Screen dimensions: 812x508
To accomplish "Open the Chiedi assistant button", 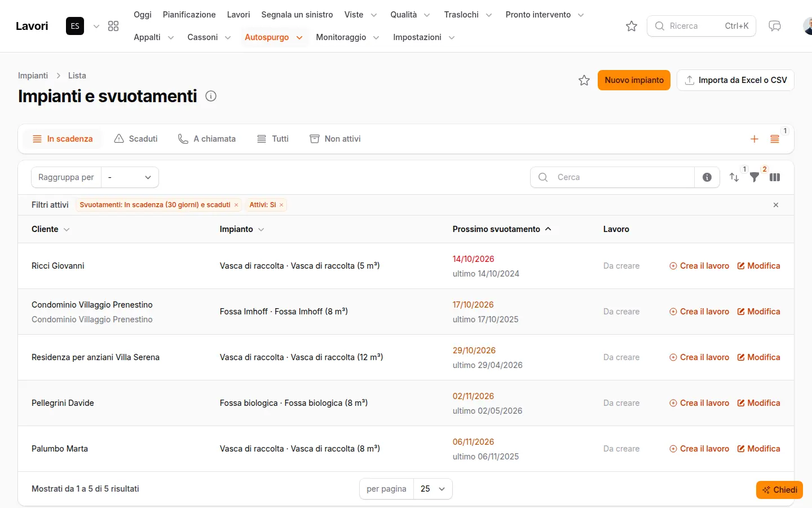I will pyautogui.click(x=779, y=490).
